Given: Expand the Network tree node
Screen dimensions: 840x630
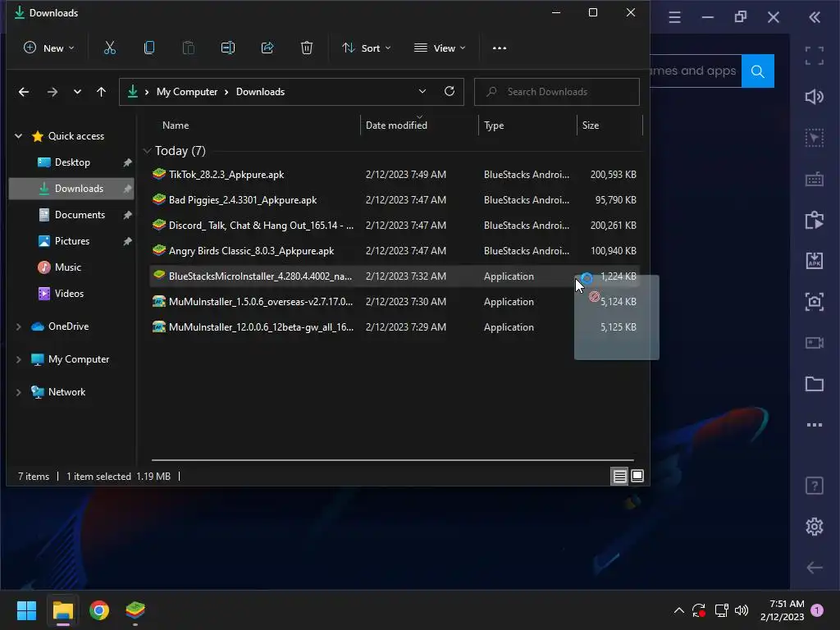Looking at the screenshot, I should (18, 392).
